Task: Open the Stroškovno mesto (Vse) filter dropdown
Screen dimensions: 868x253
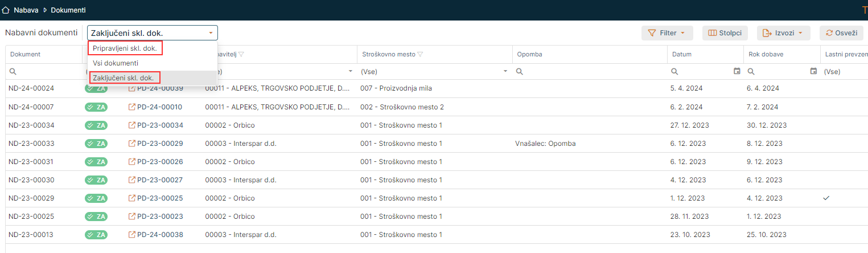Action: point(505,72)
